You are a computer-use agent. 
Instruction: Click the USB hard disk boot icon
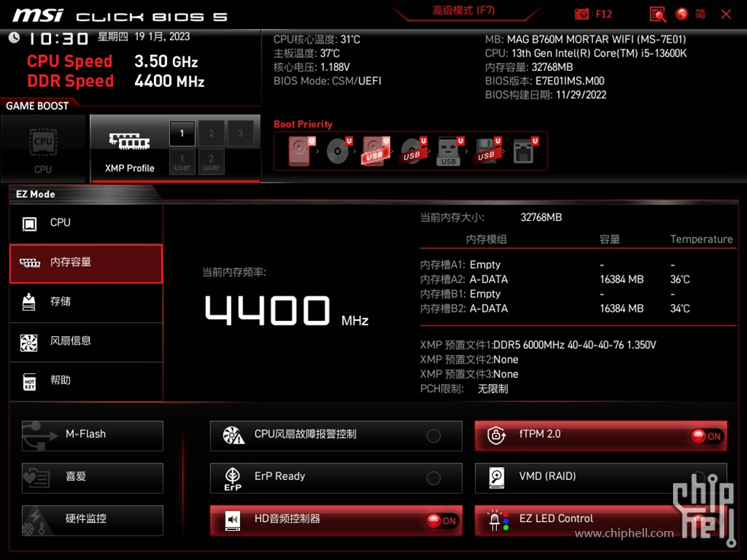click(376, 151)
